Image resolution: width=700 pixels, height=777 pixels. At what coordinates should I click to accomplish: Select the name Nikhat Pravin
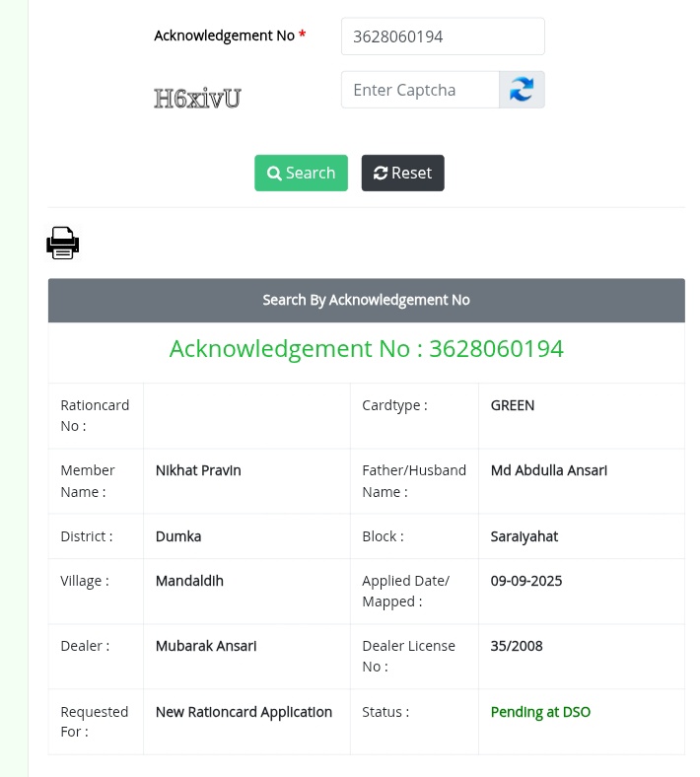198,470
